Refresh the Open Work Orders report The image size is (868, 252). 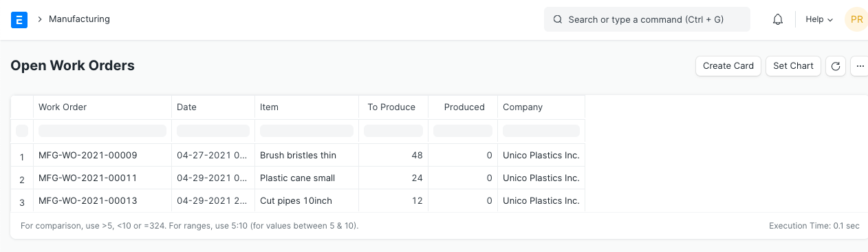(x=836, y=66)
